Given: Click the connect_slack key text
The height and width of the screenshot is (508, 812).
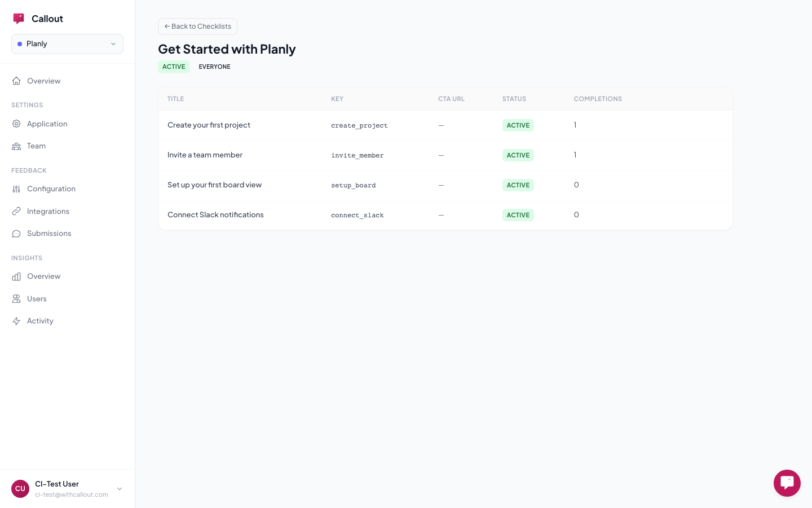Looking at the screenshot, I should coord(357,215).
